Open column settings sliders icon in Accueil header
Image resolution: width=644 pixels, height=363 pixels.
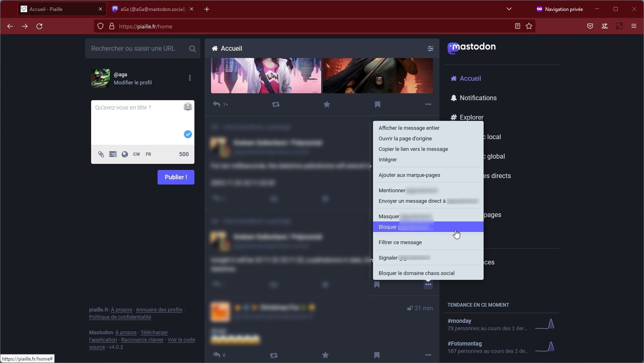(x=430, y=49)
